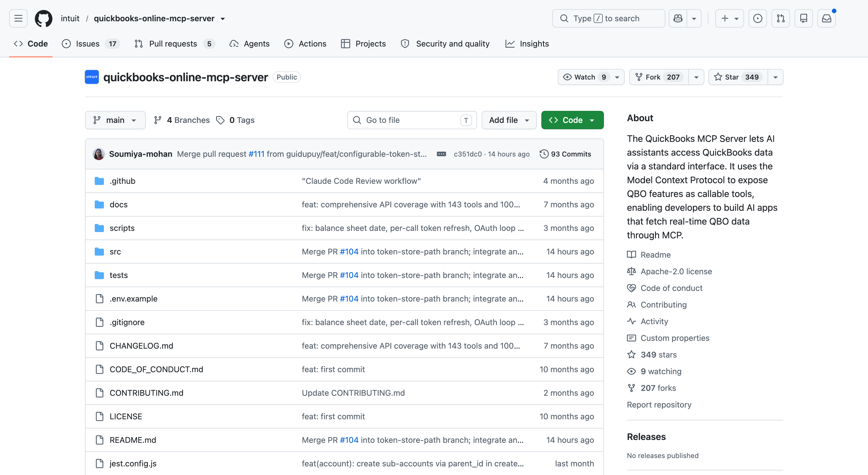Open LICENSE file
This screenshot has height=475, width=868.
coord(126,417)
